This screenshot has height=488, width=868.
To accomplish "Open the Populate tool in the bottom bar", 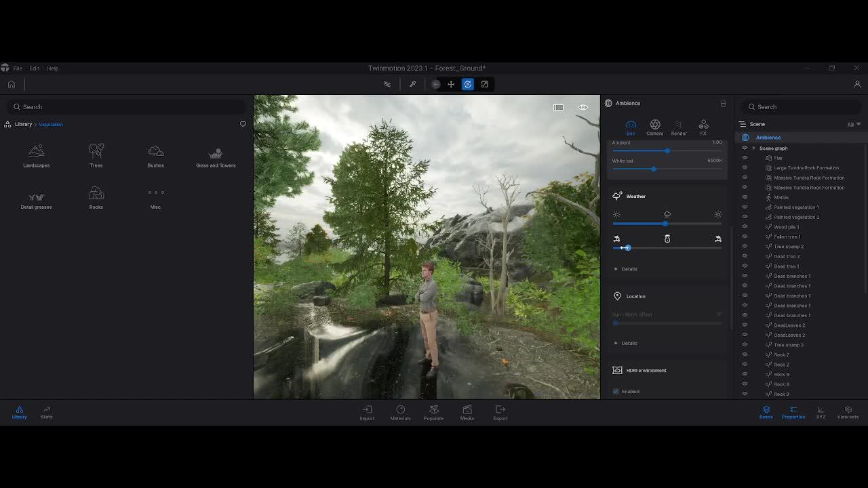I will coord(433,413).
